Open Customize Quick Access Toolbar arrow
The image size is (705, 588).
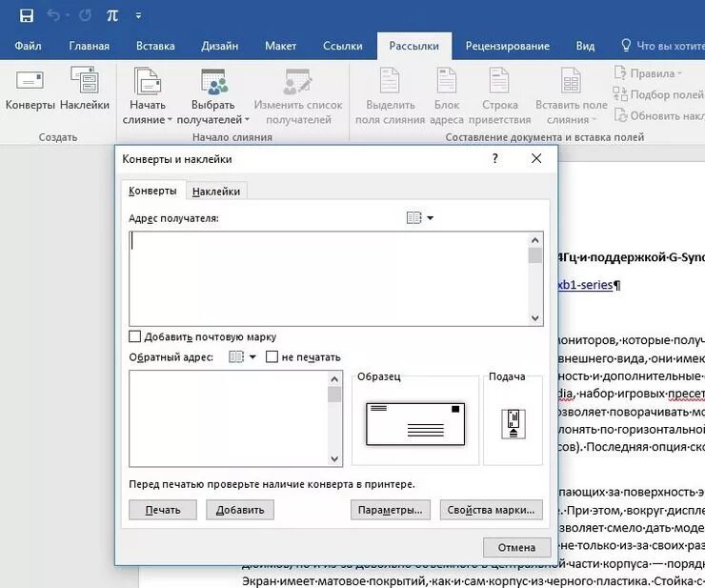(138, 16)
